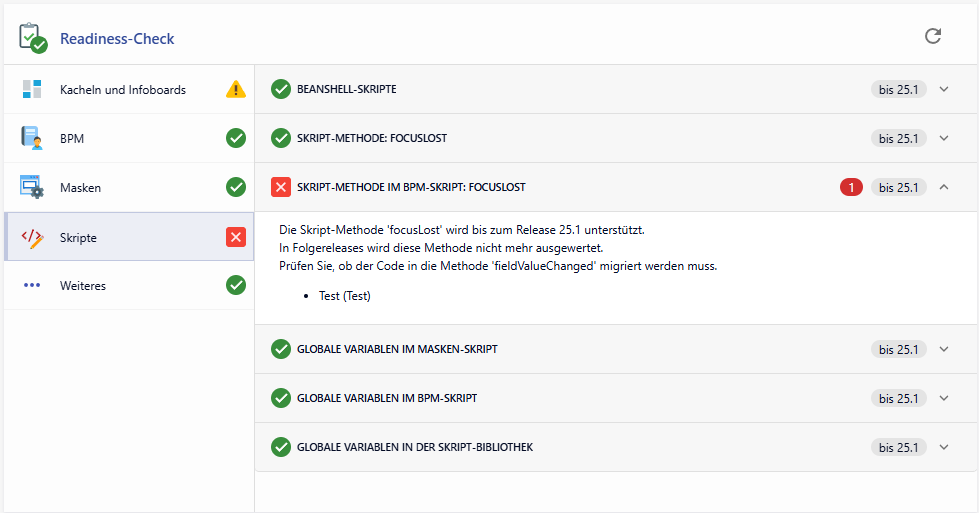Click the yellow warning triangle icon
Image resolution: width=979 pixels, height=513 pixels.
[235, 89]
